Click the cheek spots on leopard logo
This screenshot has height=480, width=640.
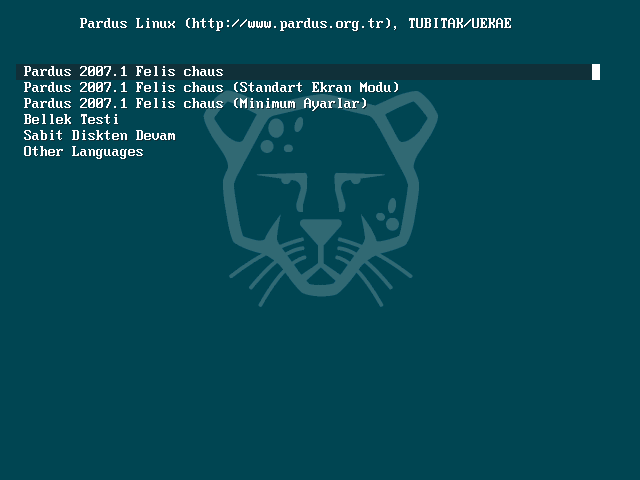point(388,215)
